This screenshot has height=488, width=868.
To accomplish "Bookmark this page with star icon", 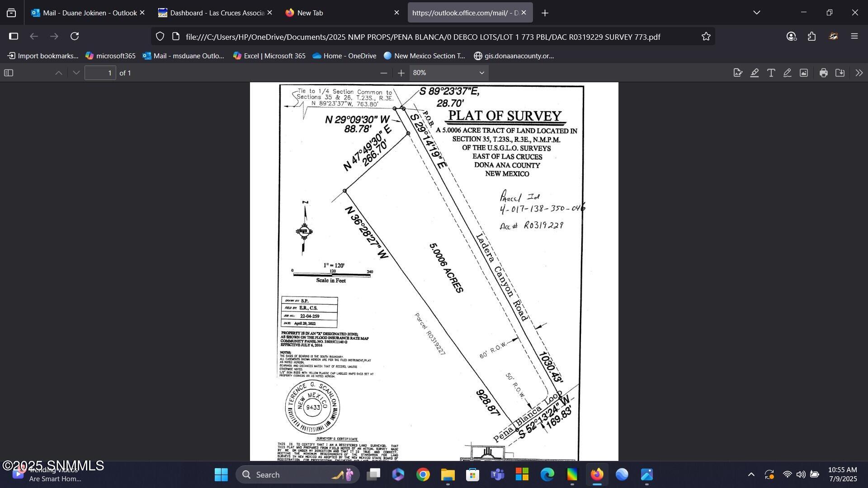I will pyautogui.click(x=706, y=37).
